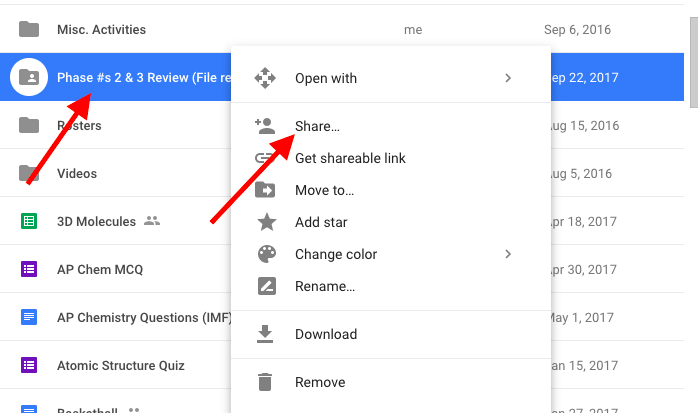This screenshot has width=698, height=413.
Task: Select AP Chemistry Questions (IMF) file name
Action: (x=144, y=318)
